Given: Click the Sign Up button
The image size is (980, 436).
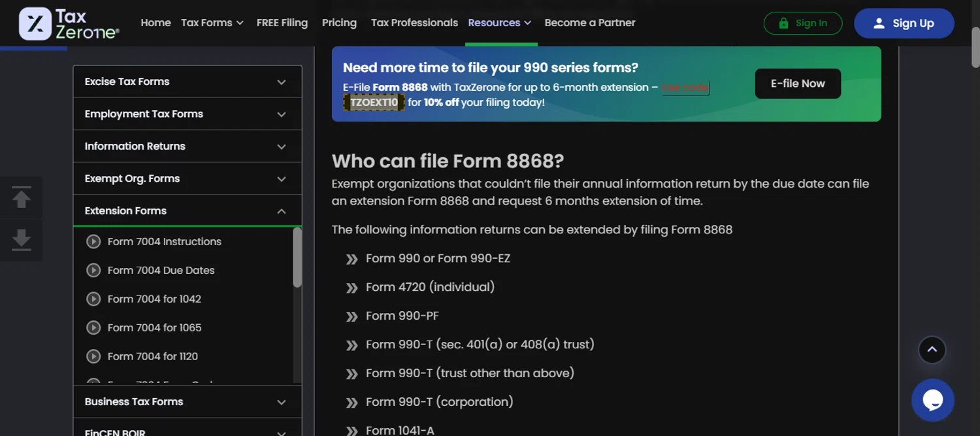Looking at the screenshot, I should pyautogui.click(x=904, y=24).
